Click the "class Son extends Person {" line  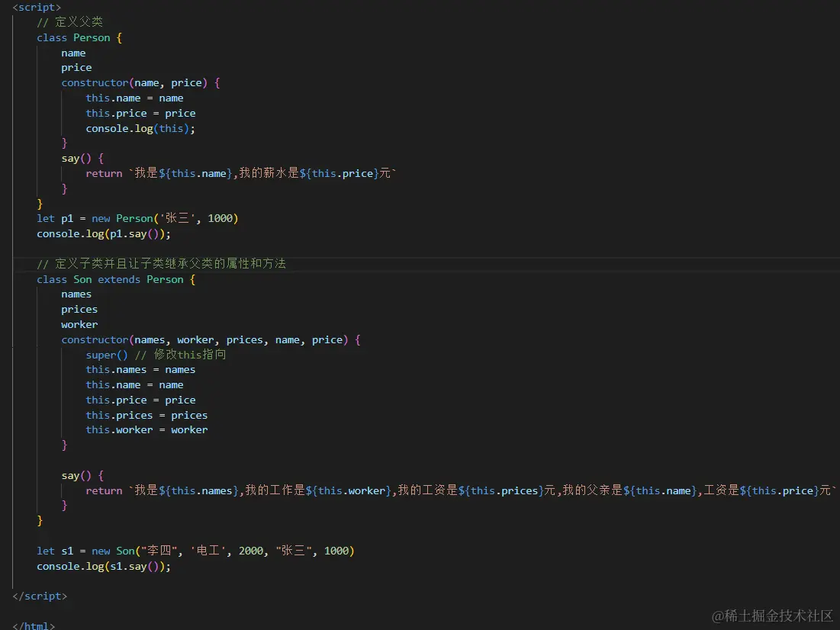(x=116, y=280)
